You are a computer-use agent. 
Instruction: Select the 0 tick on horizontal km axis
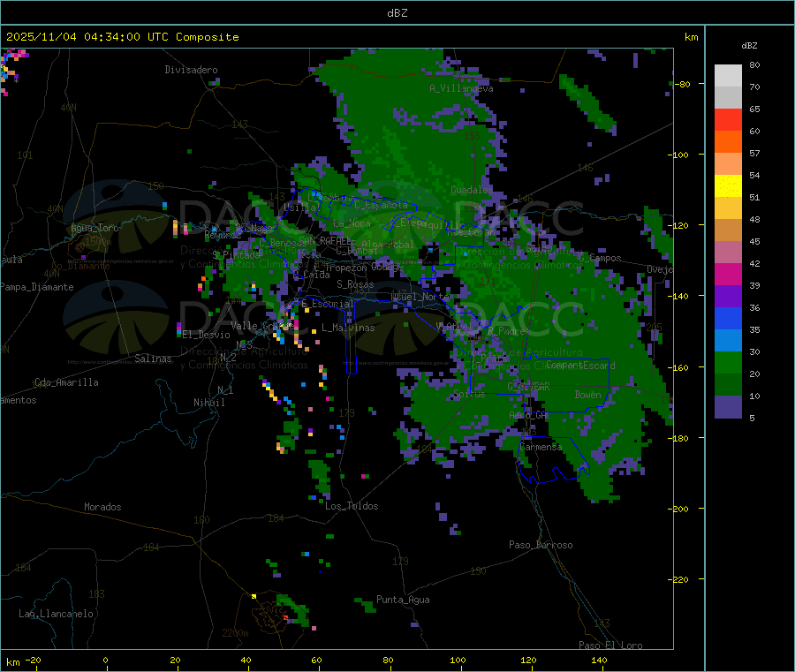[105, 661]
